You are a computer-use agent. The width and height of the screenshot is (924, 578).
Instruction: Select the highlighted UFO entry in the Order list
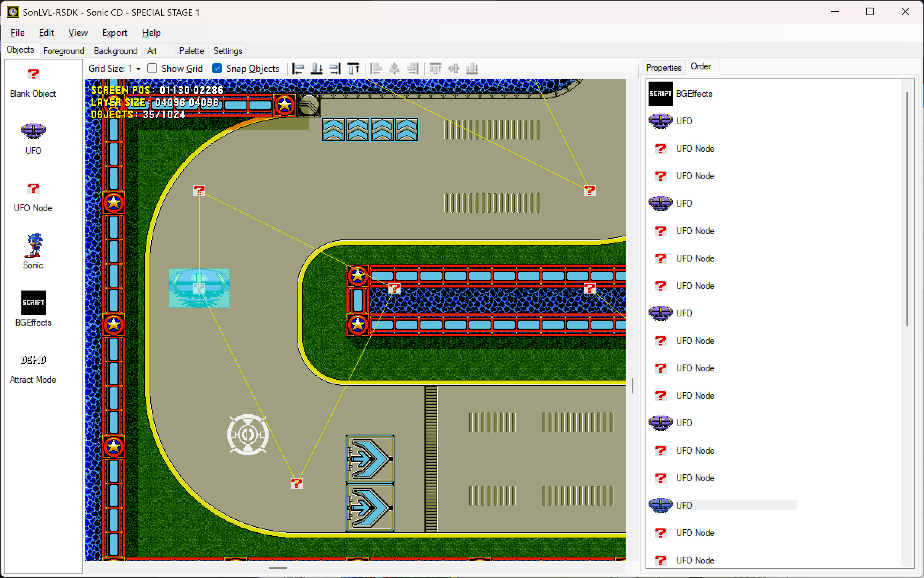(684, 505)
